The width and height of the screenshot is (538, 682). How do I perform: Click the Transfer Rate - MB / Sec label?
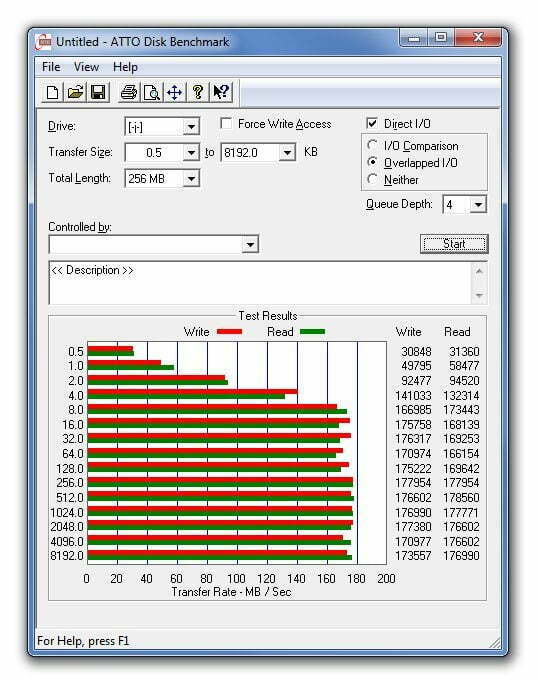(x=231, y=592)
